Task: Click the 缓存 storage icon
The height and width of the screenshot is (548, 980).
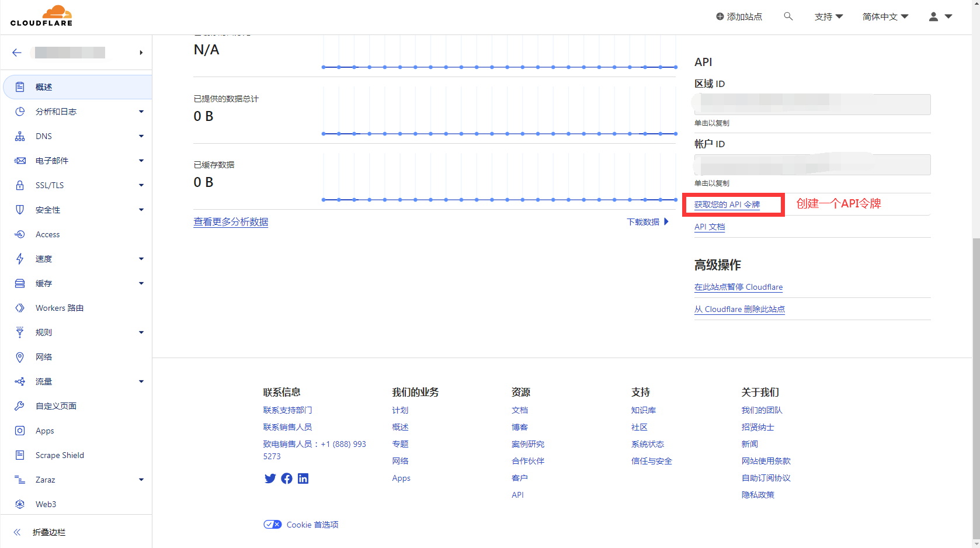Action: point(20,283)
